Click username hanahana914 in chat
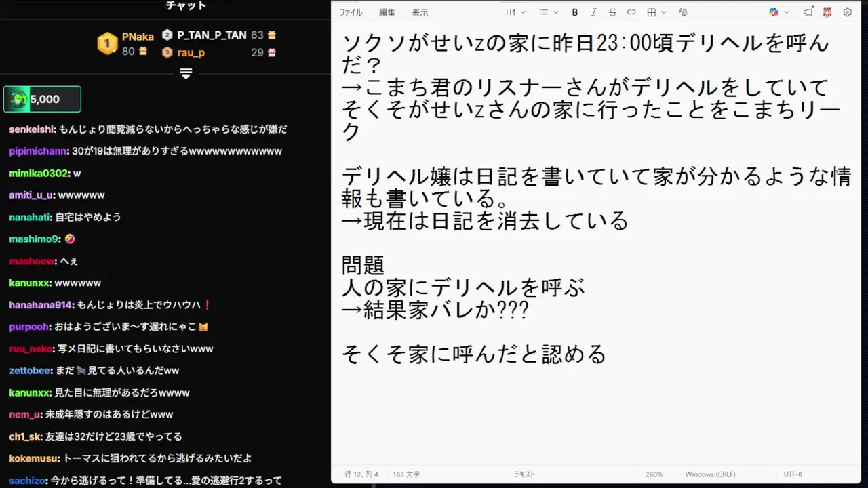 [41, 305]
